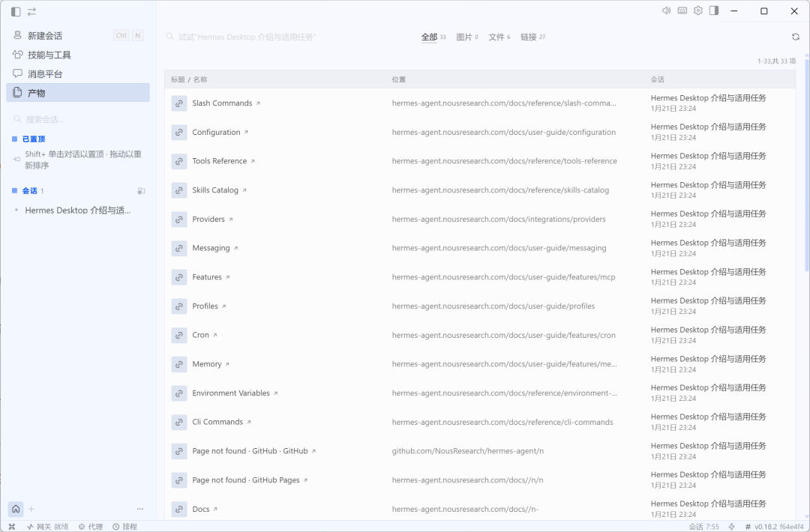Refresh the artifacts list
Viewport: 810px width, 532px height.
[x=796, y=37]
